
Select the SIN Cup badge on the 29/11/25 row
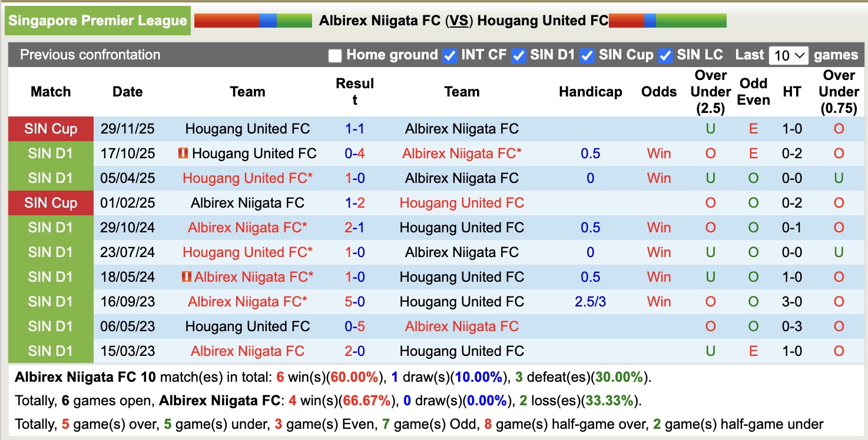(x=50, y=128)
